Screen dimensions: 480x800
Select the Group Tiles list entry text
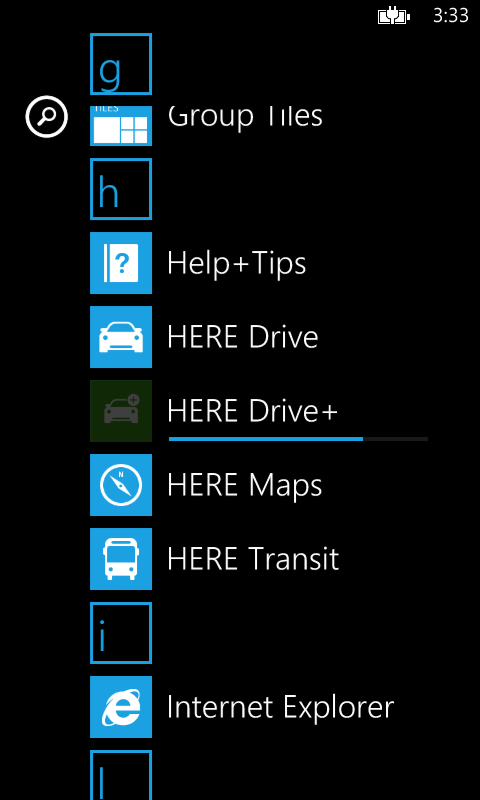point(245,116)
